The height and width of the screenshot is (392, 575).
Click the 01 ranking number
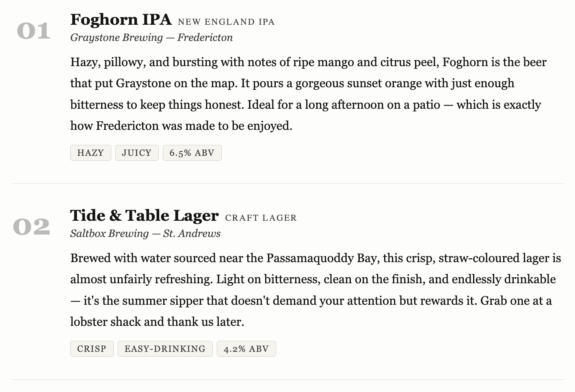34,31
